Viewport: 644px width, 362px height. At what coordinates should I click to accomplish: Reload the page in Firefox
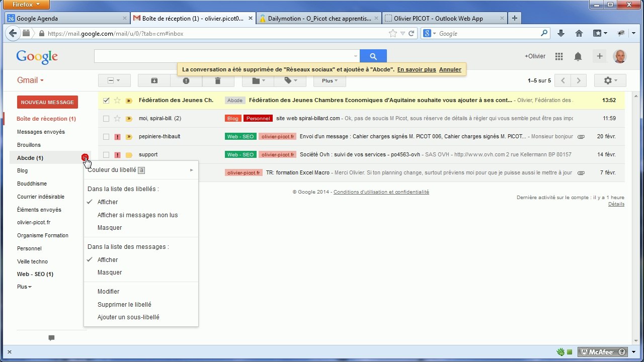pyautogui.click(x=411, y=34)
